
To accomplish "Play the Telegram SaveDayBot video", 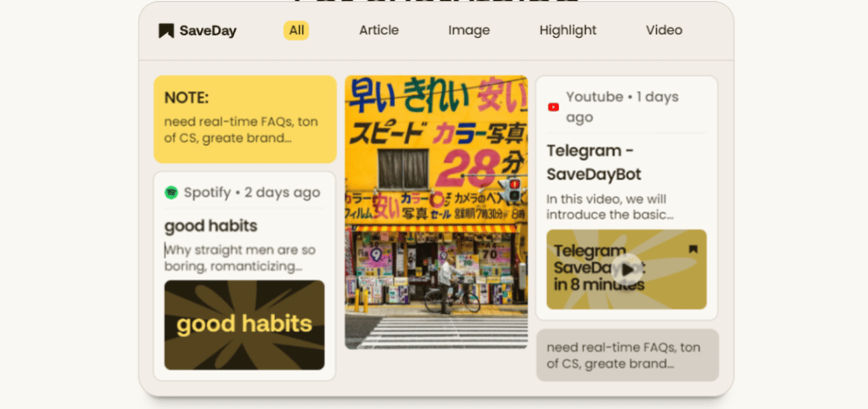I will (627, 269).
